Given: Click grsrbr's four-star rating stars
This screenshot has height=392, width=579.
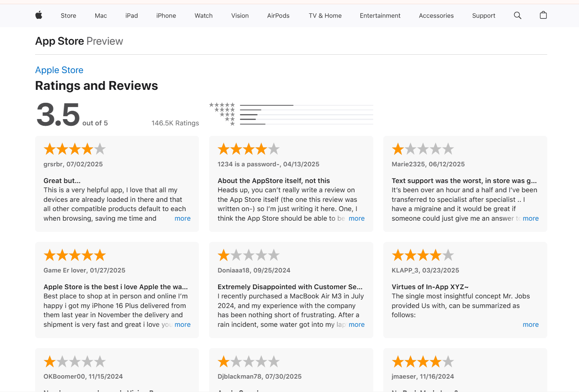Looking at the screenshot, I should point(74,149).
